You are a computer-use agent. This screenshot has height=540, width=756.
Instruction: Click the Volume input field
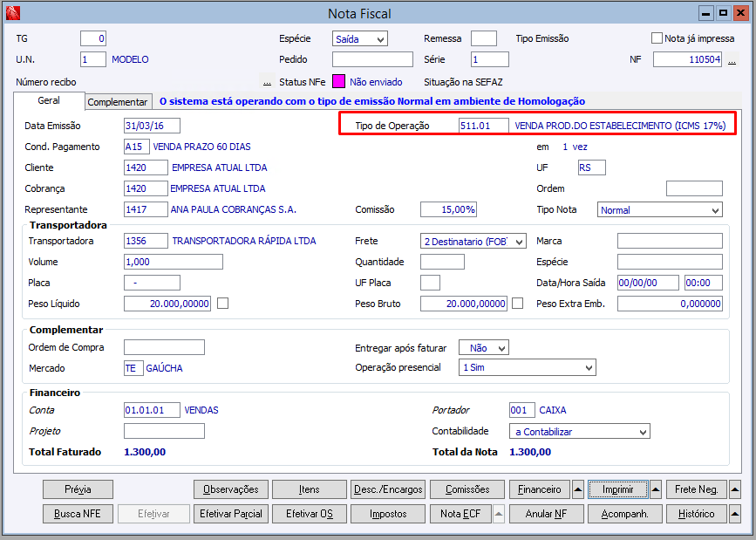(x=174, y=262)
